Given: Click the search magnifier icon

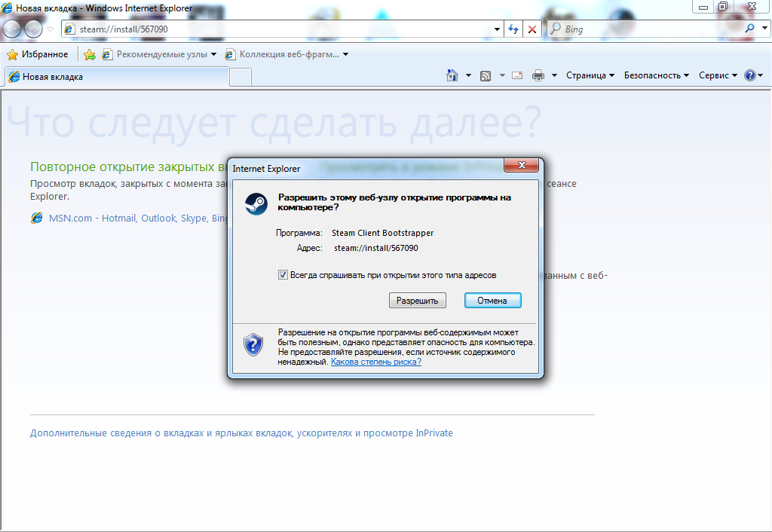Looking at the screenshot, I should [x=749, y=29].
